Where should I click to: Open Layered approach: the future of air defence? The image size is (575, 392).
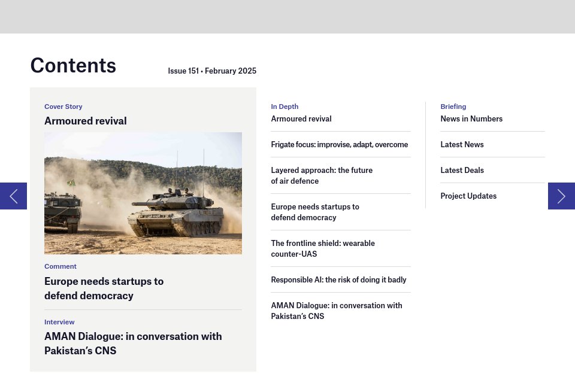click(x=322, y=175)
